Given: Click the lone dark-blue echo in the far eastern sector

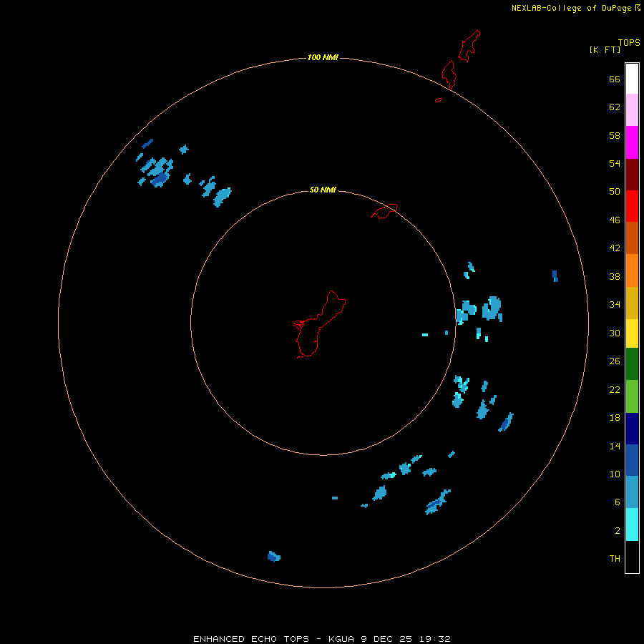Looking at the screenshot, I should tap(555, 275).
